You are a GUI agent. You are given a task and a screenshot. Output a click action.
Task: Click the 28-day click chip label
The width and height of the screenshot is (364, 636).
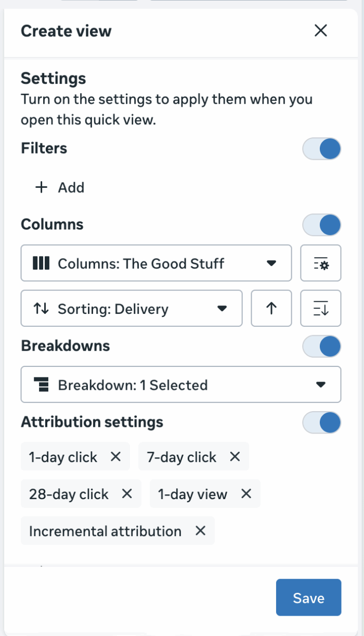pyautogui.click(x=69, y=494)
